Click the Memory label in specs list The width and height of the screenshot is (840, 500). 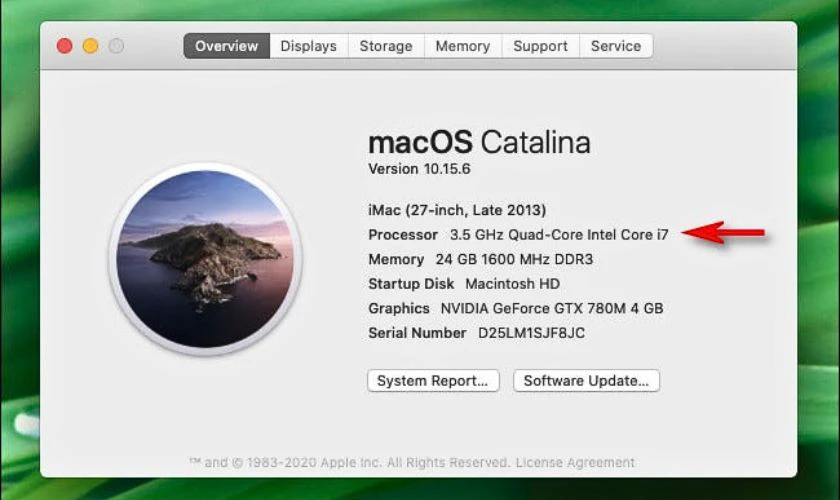tap(396, 259)
